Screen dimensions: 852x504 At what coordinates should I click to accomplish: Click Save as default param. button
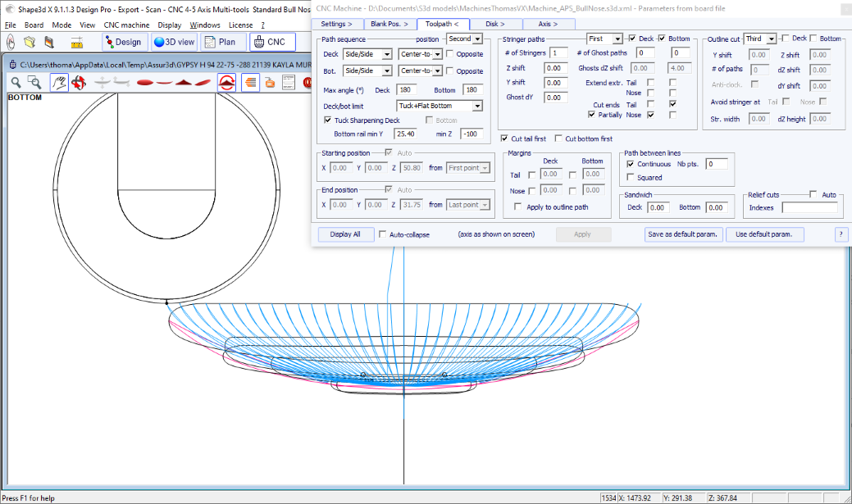(x=682, y=234)
